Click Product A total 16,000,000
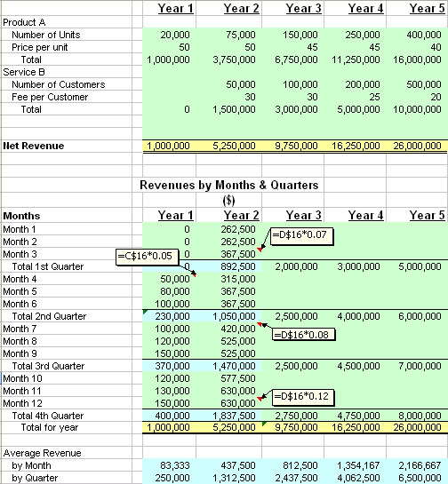 point(417,60)
